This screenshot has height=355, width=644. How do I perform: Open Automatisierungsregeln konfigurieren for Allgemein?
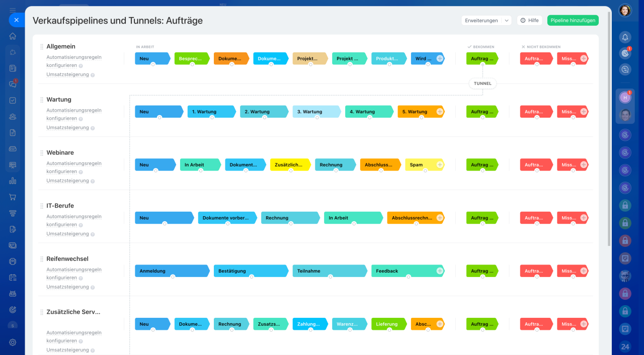coord(74,61)
